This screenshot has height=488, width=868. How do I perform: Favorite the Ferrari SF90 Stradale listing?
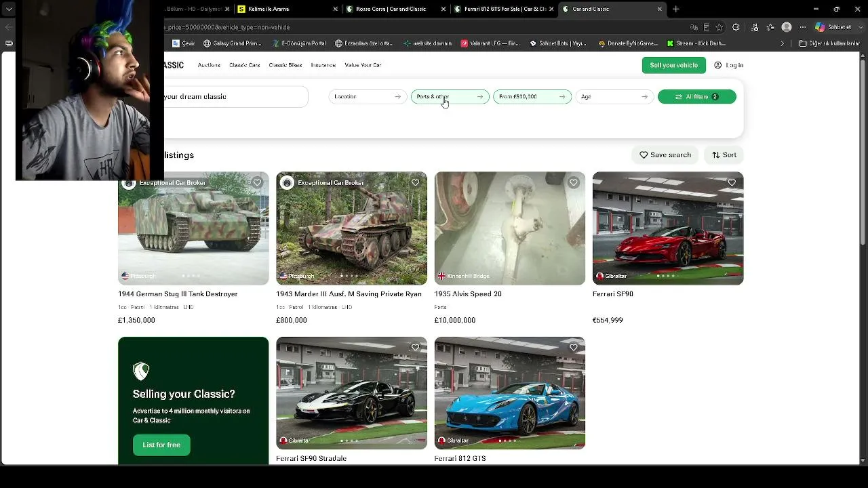click(415, 347)
